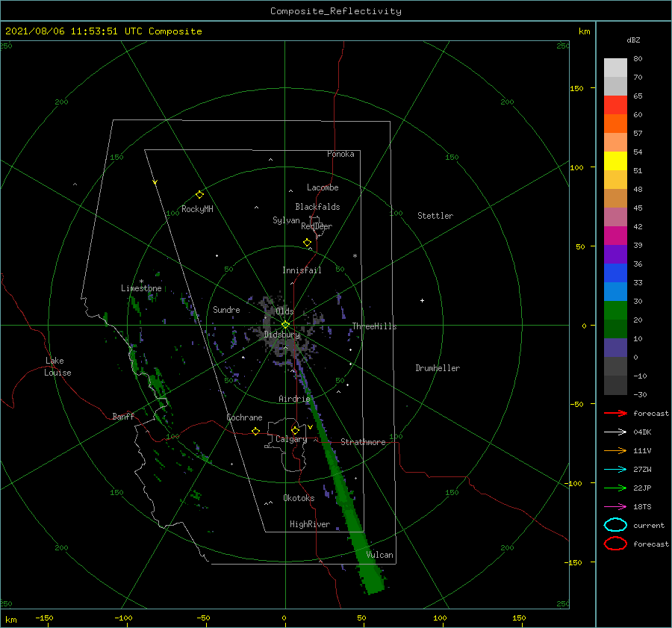Click the dBZ legend heading
Image resolution: width=672 pixels, height=628 pixels.
click(633, 40)
